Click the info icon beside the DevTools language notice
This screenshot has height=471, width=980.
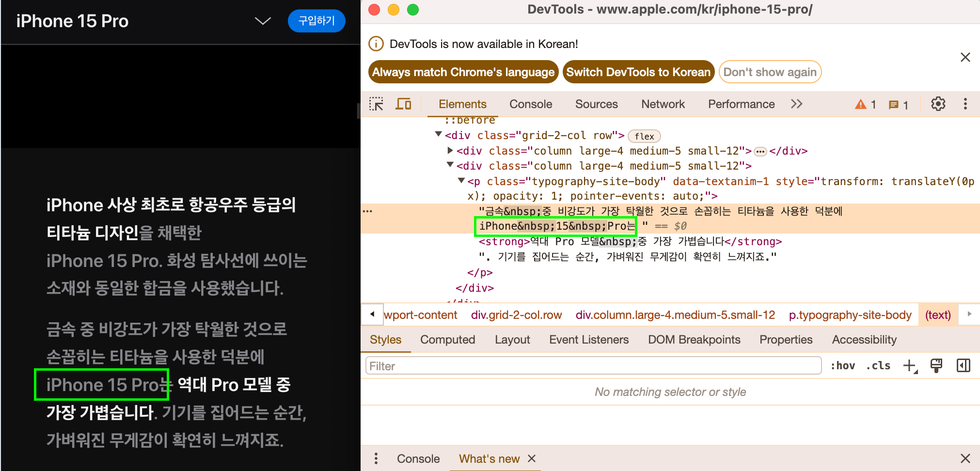tap(376, 44)
